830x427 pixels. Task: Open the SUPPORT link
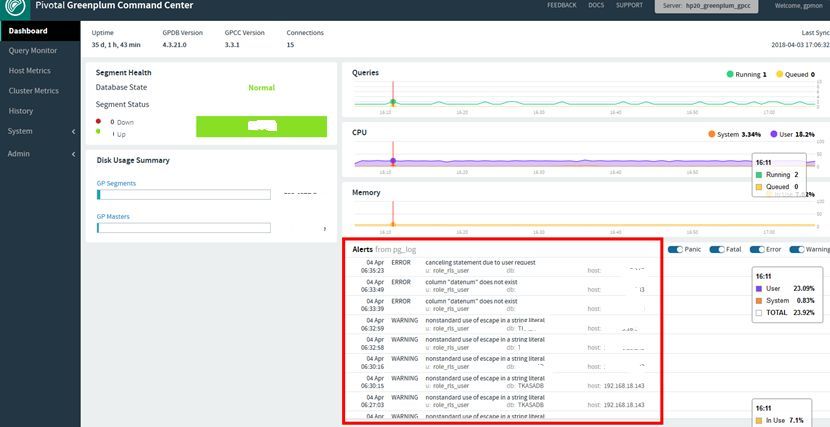pos(629,5)
